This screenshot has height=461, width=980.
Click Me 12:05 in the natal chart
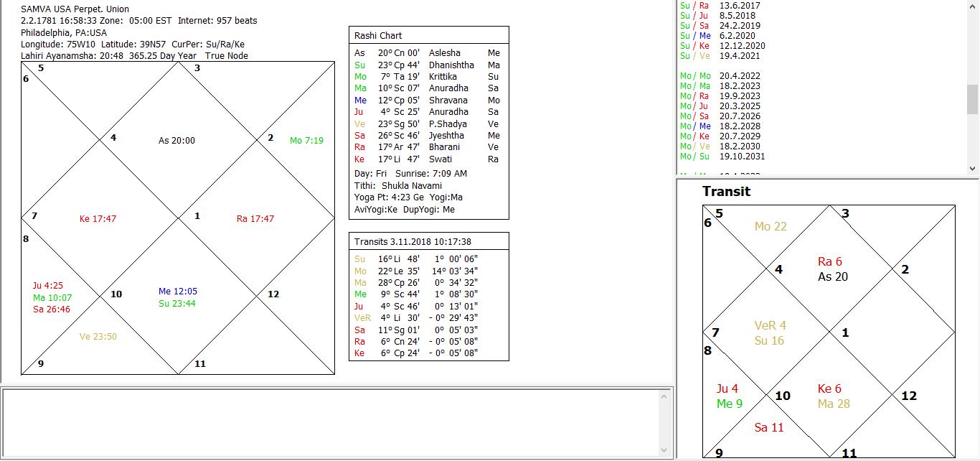coord(178,292)
